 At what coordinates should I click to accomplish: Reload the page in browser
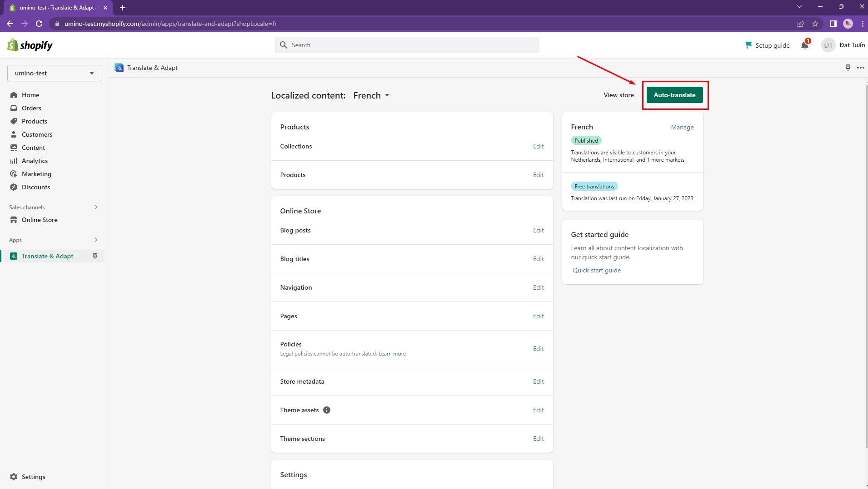click(39, 24)
